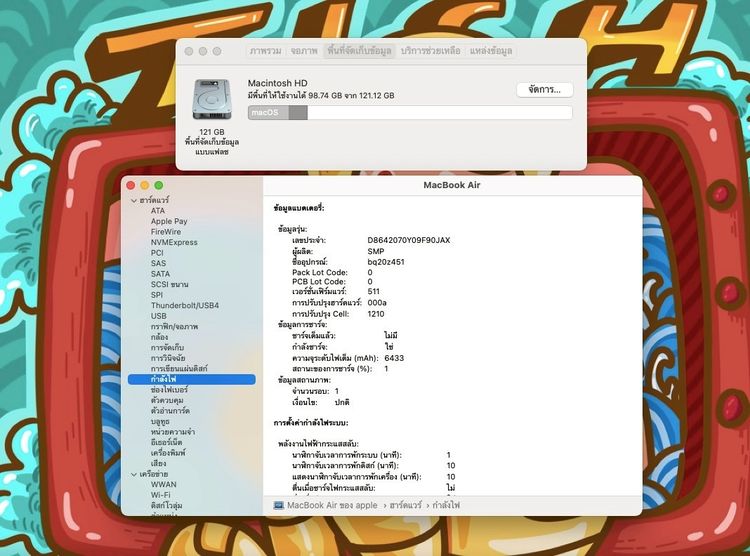The width and height of the screenshot is (750, 556).
Task: Select กล้อง camera in the sidebar
Action: pos(159,337)
